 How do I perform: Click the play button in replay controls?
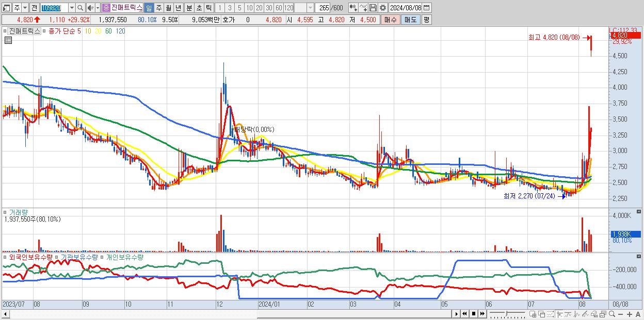pos(457,314)
